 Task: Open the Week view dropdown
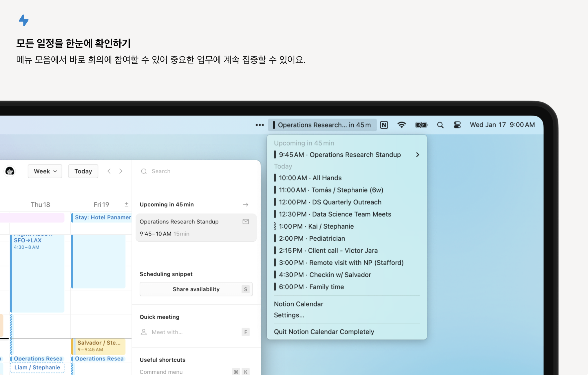[x=45, y=171]
